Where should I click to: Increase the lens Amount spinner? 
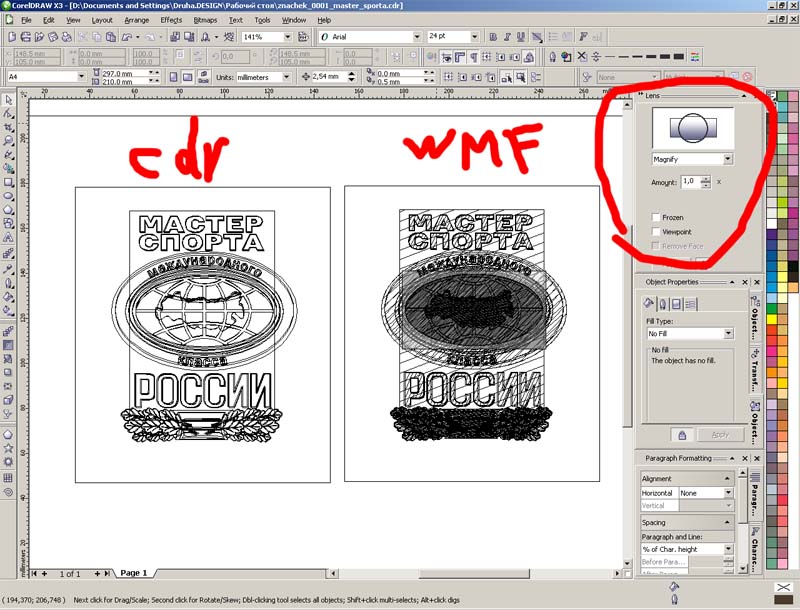[x=706, y=179]
